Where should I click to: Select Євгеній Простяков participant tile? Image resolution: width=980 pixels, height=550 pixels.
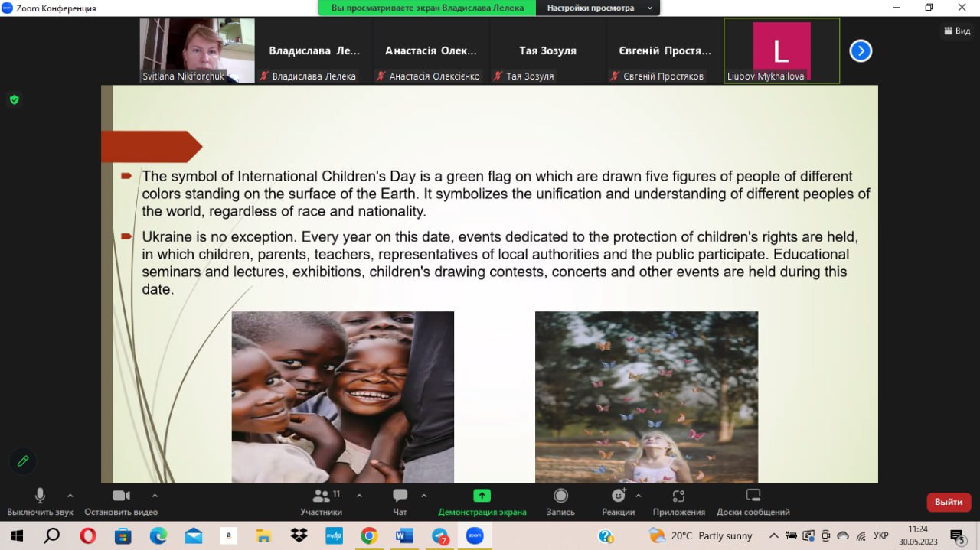pos(665,50)
